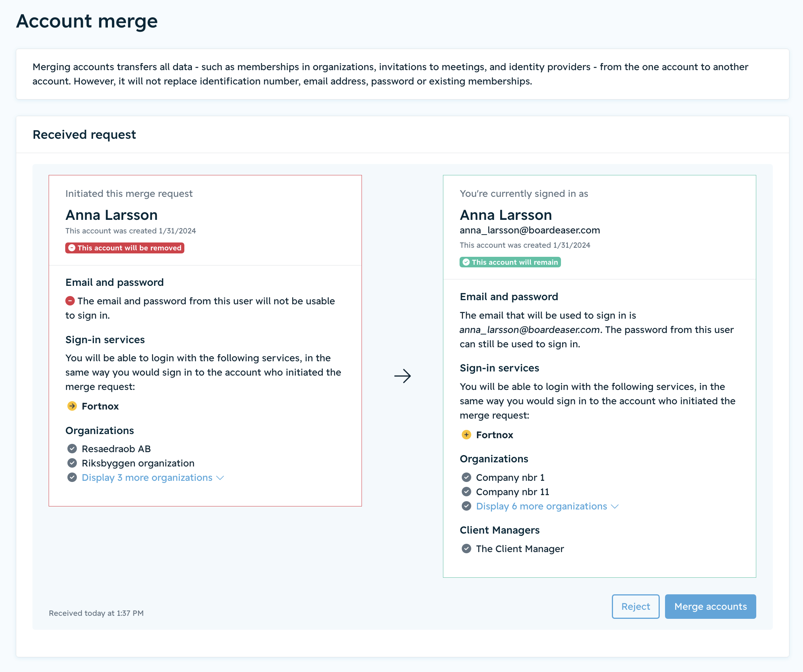Click Company nbr 1 entry
Image resolution: width=803 pixels, height=672 pixels.
(510, 477)
